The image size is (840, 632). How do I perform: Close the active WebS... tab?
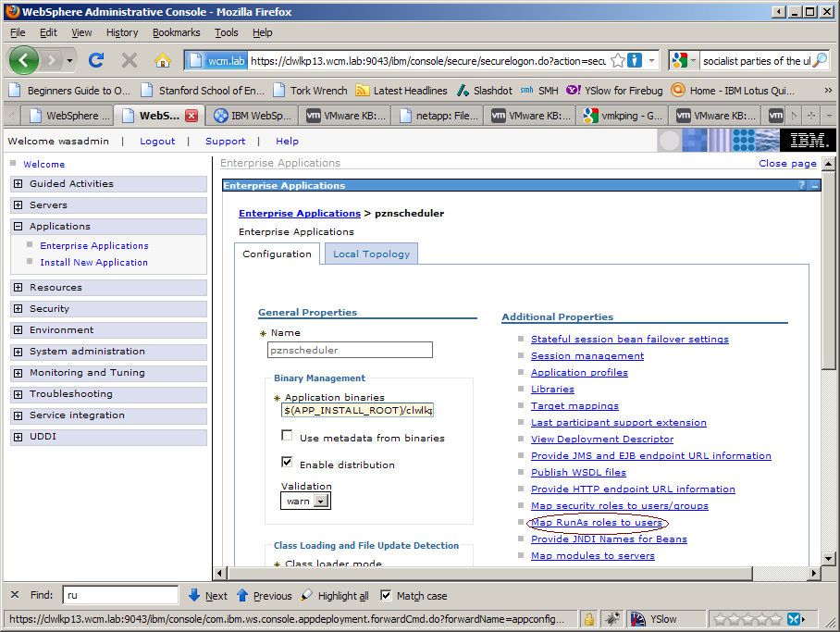tap(191, 116)
